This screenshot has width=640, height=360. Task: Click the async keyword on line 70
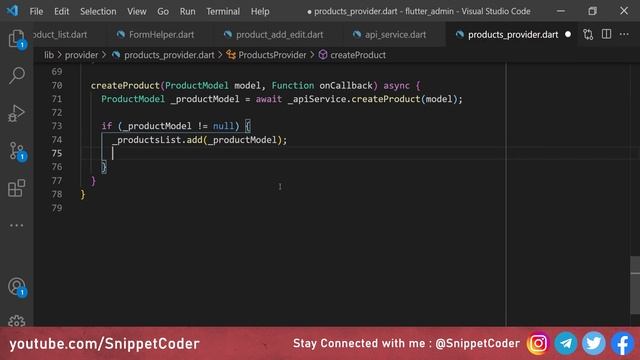(x=396, y=85)
